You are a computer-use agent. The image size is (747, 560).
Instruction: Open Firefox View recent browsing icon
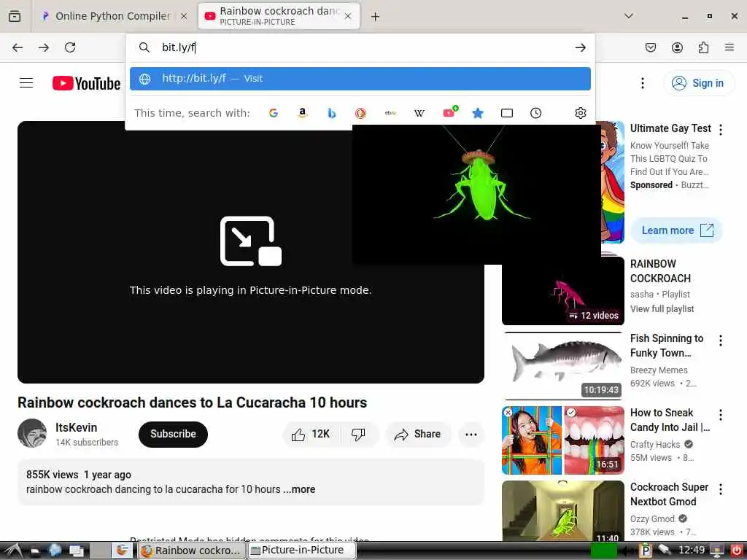[15, 16]
